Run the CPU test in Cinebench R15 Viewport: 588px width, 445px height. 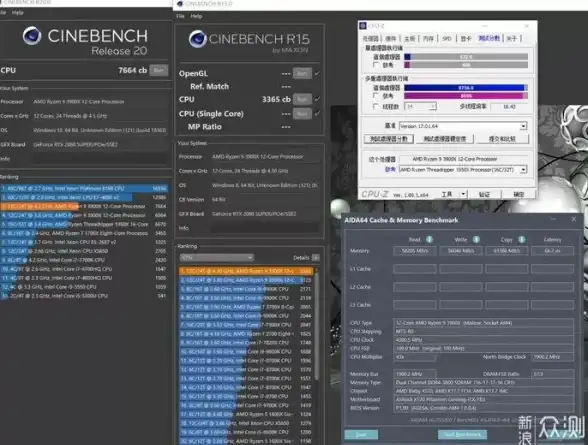coord(302,99)
